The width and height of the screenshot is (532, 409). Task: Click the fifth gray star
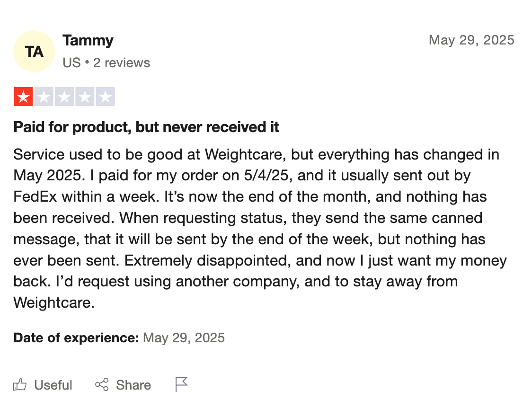click(x=105, y=97)
